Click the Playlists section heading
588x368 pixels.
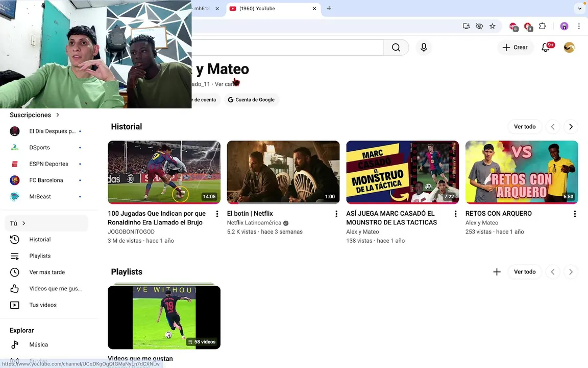click(x=127, y=272)
